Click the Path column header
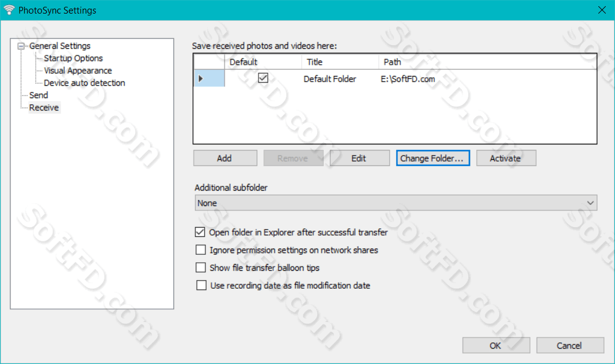Image resolution: width=615 pixels, height=364 pixels. [x=487, y=62]
